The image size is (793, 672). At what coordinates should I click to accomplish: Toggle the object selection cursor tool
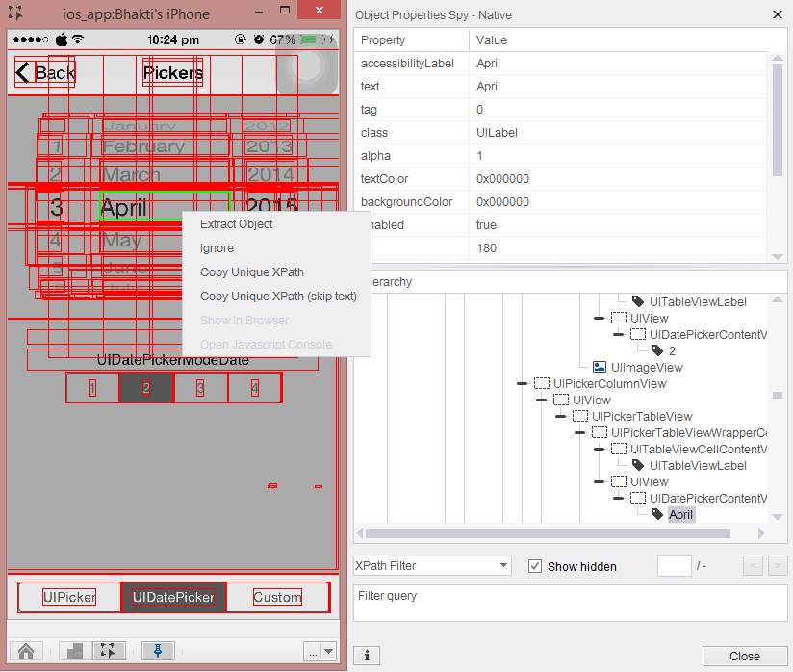[x=109, y=651]
